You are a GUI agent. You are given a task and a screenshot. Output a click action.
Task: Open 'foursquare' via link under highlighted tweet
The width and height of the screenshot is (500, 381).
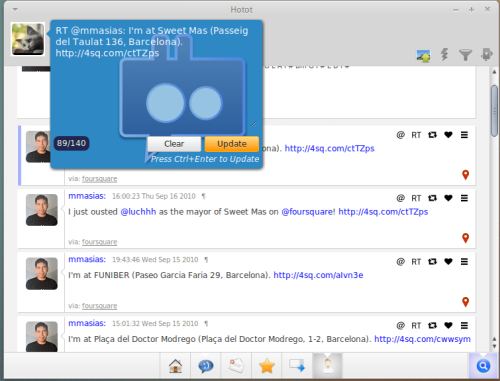click(x=99, y=179)
